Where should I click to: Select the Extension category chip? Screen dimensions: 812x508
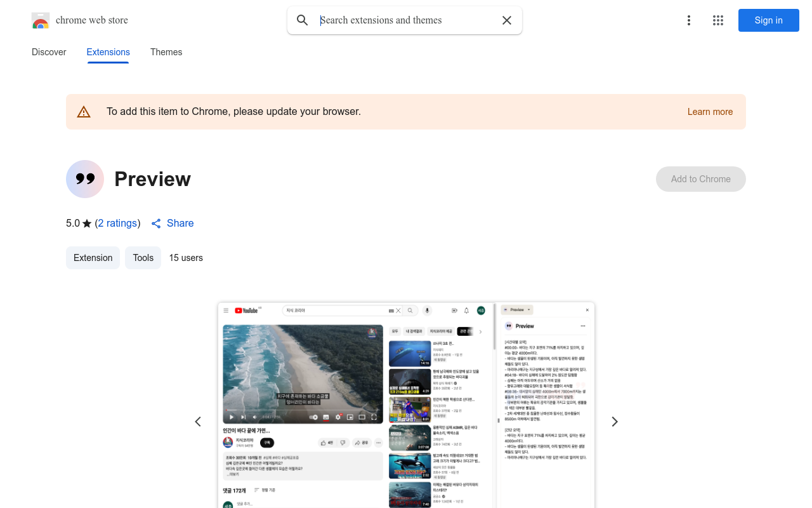pyautogui.click(x=93, y=258)
